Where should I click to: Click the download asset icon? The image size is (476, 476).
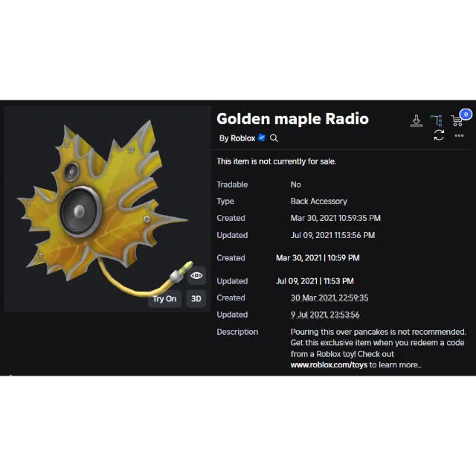click(416, 120)
